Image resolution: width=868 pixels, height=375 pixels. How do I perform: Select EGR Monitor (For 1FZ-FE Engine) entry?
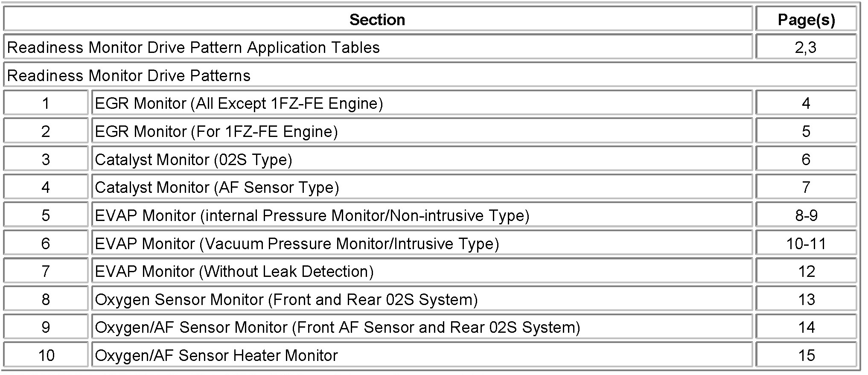pyautogui.click(x=216, y=131)
